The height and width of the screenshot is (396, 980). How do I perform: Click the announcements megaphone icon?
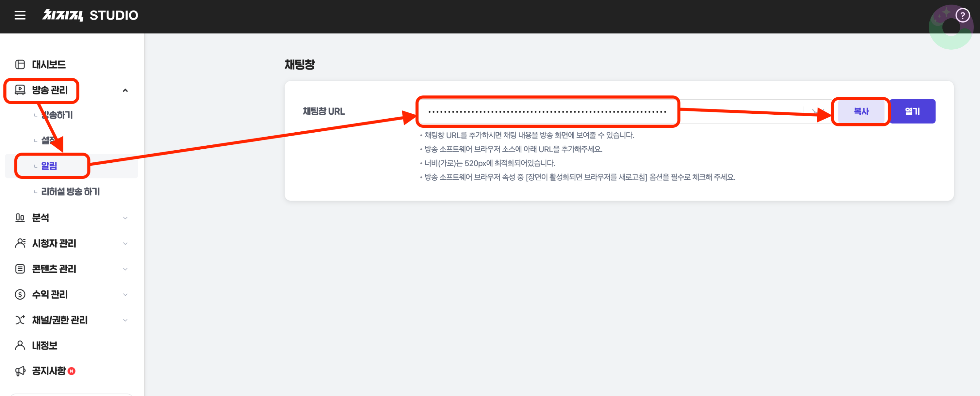[x=20, y=371]
